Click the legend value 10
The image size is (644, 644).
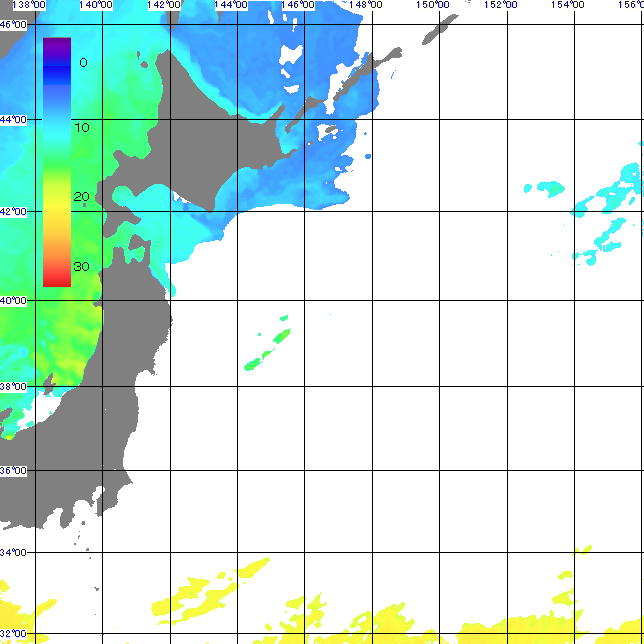82,128
